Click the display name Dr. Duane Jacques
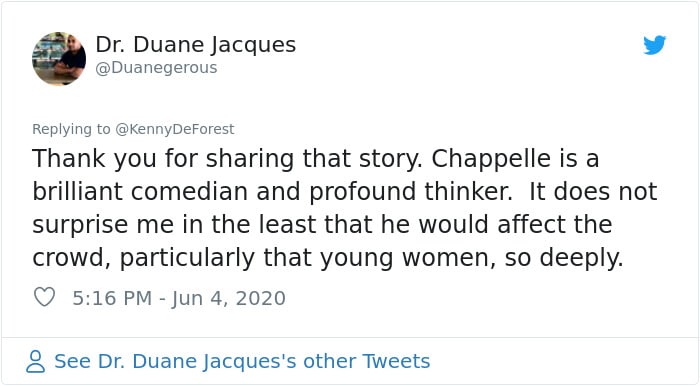This screenshot has height=386, width=700. (x=196, y=45)
